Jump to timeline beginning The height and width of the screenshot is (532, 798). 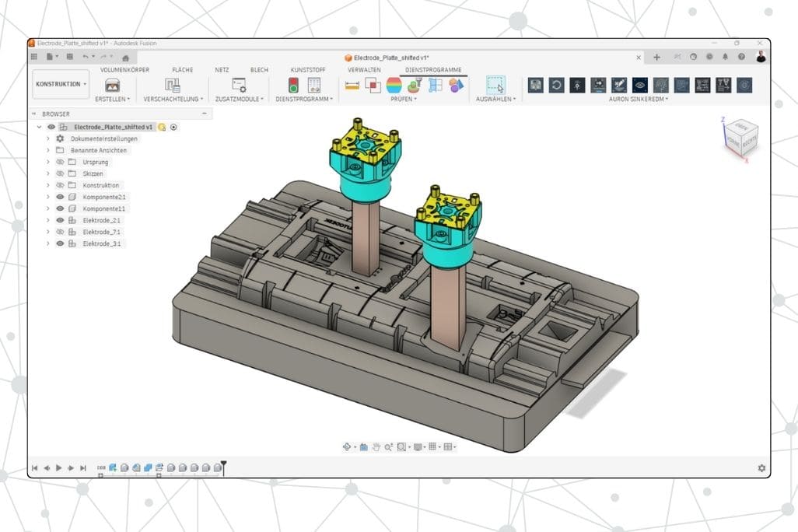click(34, 468)
